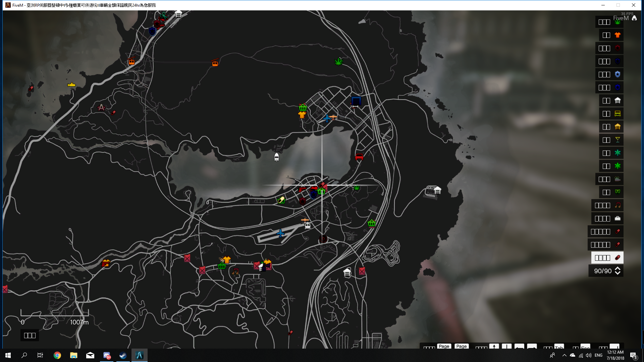Click the highlighted red pill legend row
Image resolution: width=644 pixels, height=362 pixels.
click(607, 257)
